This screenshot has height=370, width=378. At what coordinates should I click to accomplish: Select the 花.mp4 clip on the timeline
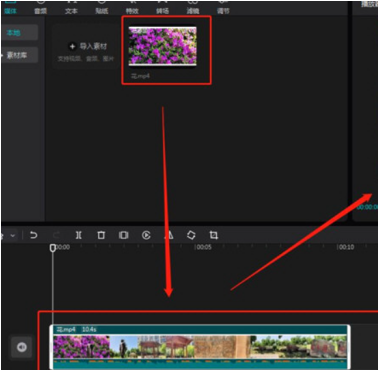coord(200,347)
